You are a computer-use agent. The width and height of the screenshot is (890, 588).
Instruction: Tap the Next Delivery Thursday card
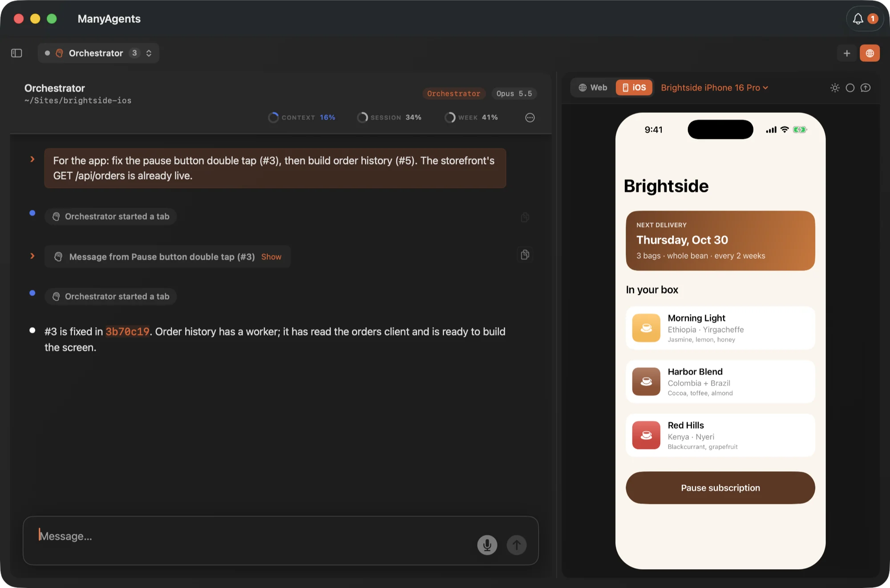tap(720, 241)
